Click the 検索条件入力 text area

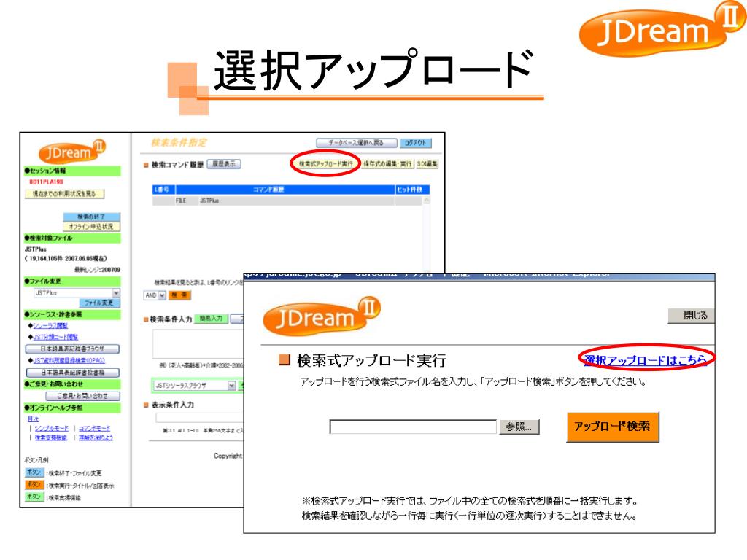point(198,344)
